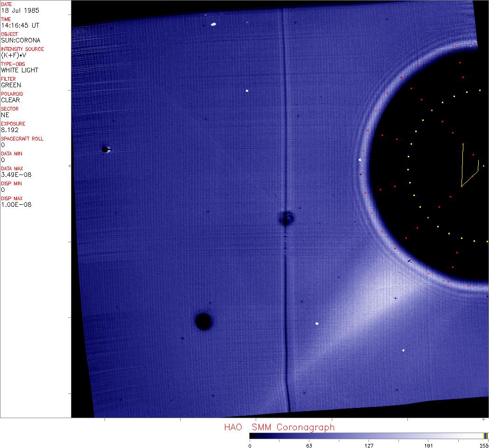Image resolution: width=489 pixels, height=448 pixels.
Task: Click the 63 tick label on the color scale
Action: tap(309, 445)
